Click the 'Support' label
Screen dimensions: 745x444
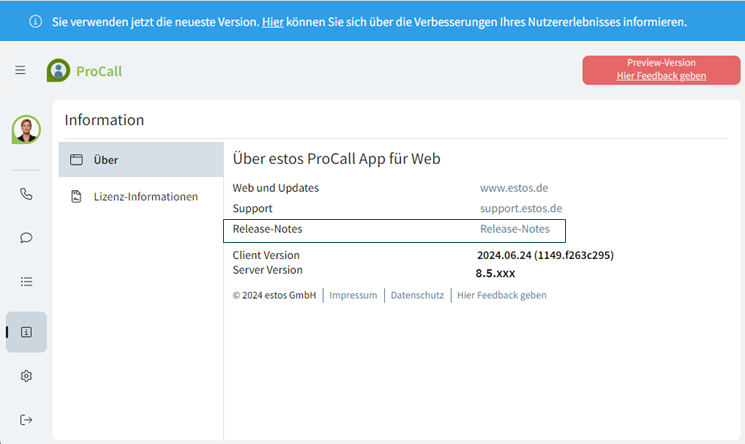[x=252, y=208]
